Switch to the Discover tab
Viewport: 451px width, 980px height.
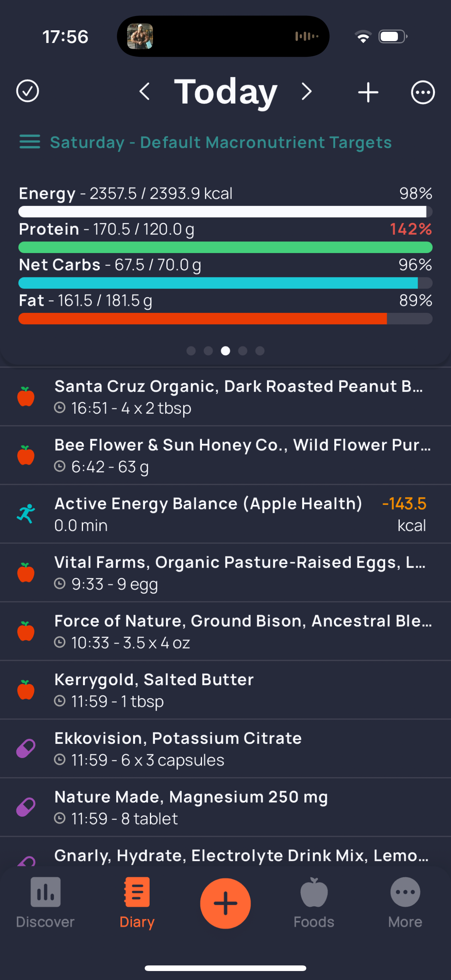click(45, 903)
